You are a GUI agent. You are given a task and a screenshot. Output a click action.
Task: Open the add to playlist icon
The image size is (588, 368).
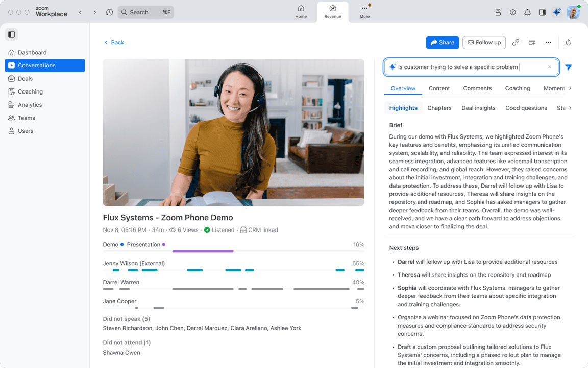click(532, 42)
